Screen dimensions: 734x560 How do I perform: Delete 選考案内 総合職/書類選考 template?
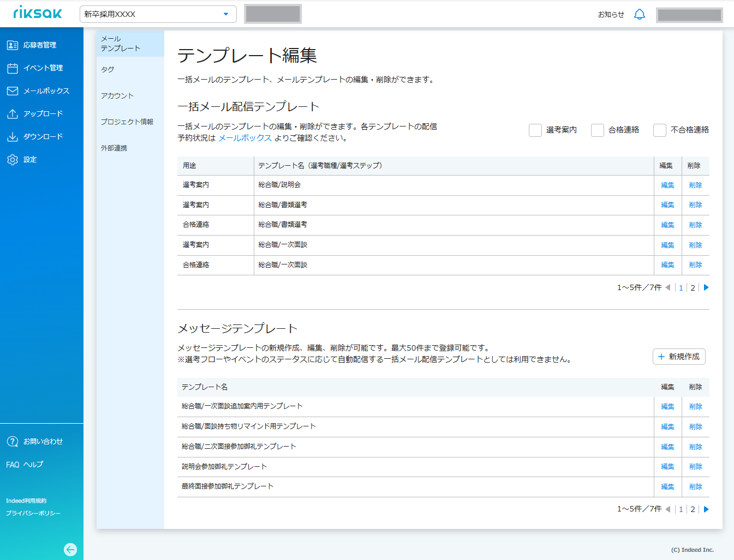tap(695, 205)
